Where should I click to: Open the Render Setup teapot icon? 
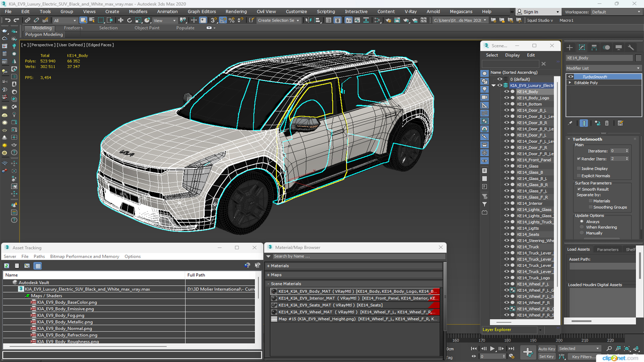[388, 20]
